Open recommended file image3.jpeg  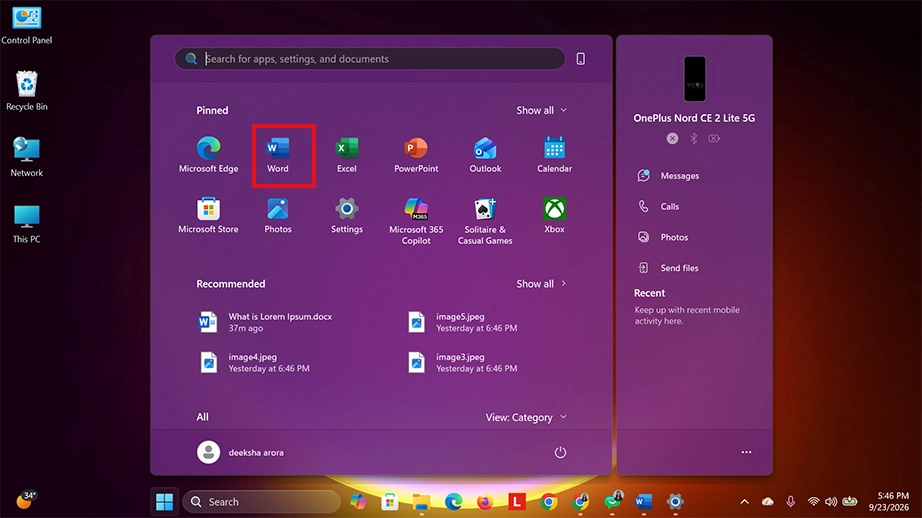pos(463,362)
